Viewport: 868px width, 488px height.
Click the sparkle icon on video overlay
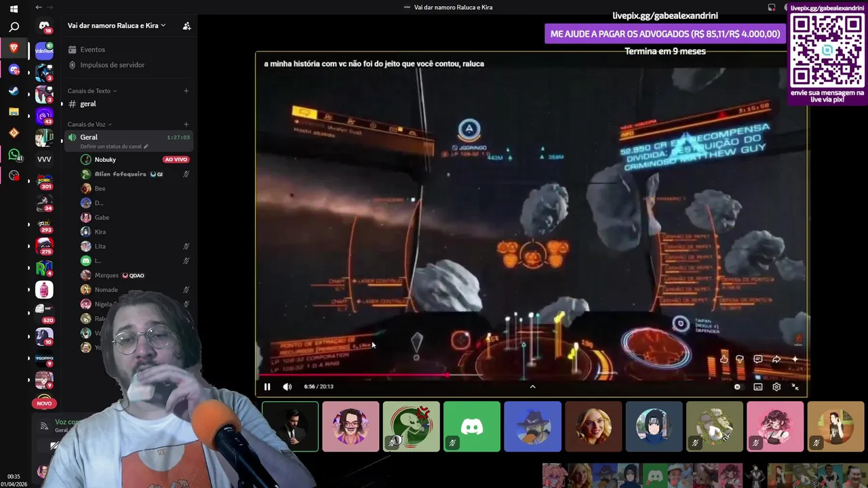coord(795,359)
